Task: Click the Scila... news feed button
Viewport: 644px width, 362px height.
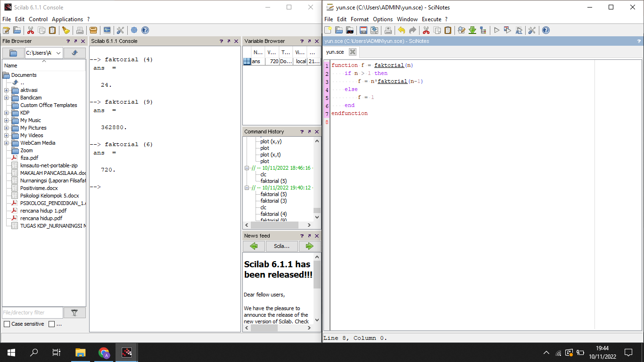Action: tap(282, 246)
